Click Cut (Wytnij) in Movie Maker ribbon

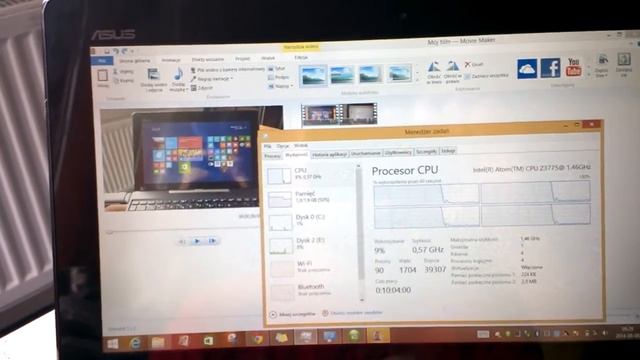point(123,71)
